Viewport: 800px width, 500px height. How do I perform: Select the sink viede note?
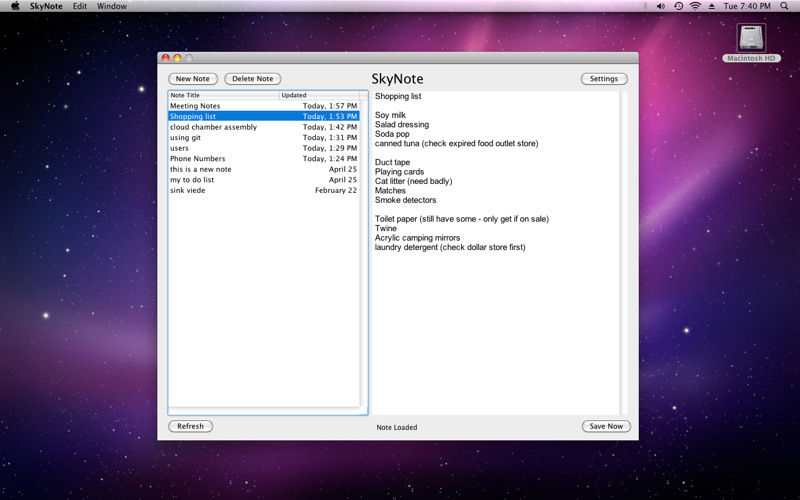(264, 190)
